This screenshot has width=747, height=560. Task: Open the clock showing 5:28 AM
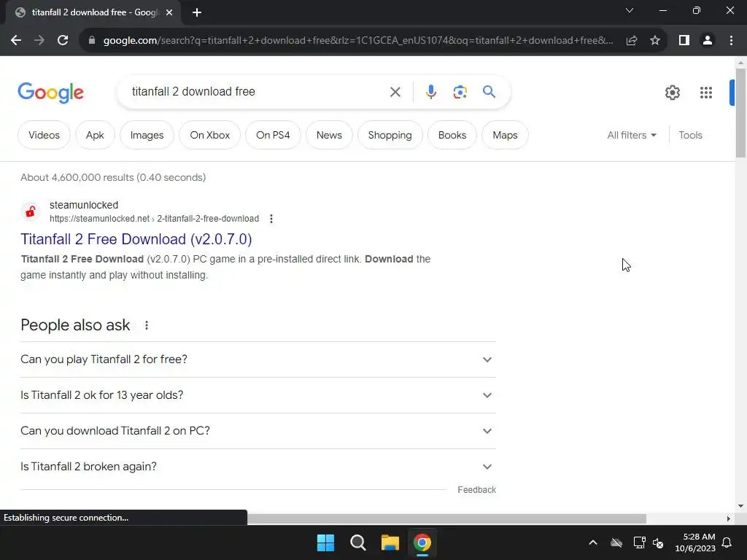[695, 542]
